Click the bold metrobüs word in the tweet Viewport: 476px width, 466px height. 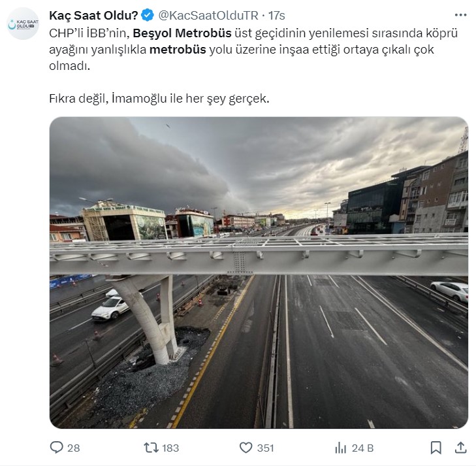178,50
